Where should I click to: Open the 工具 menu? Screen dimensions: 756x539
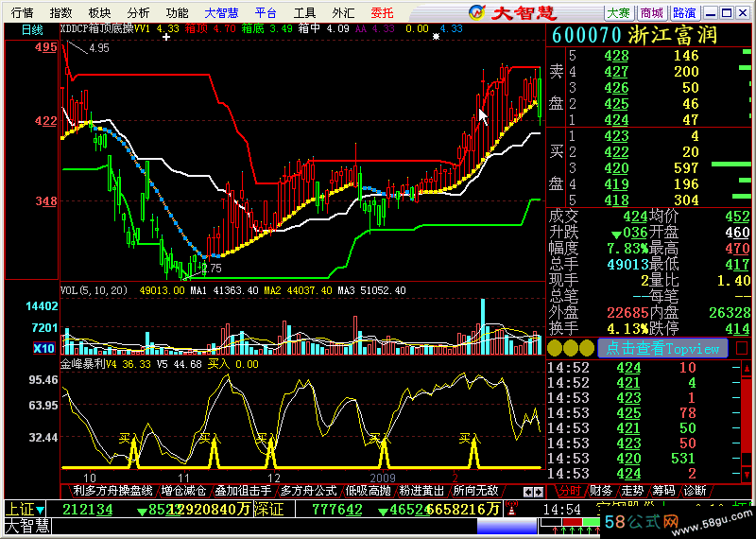click(304, 12)
